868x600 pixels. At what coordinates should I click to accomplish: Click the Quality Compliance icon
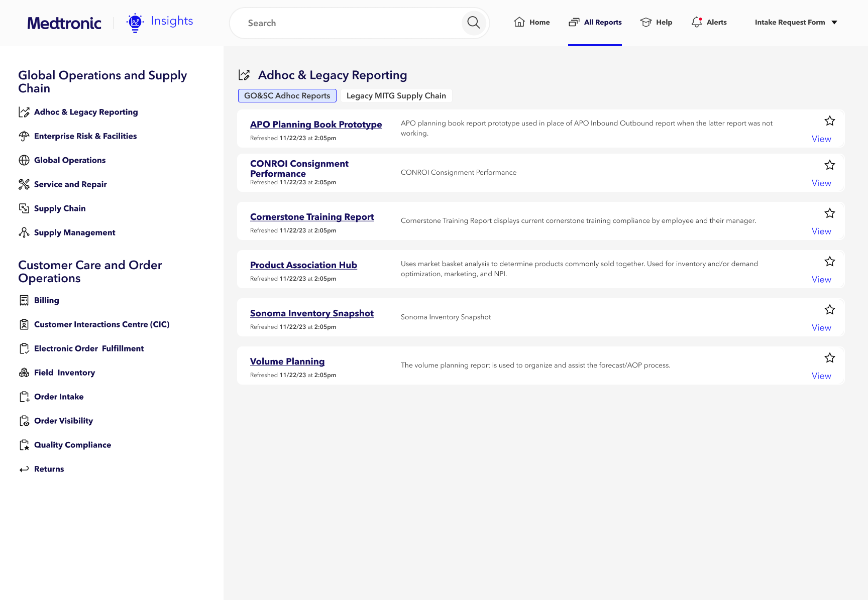pos(24,445)
